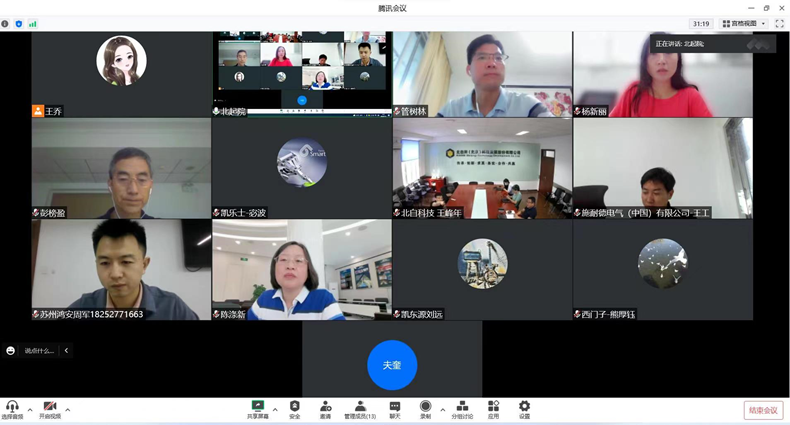Click the 说点什么 (Say something) input box
The width and height of the screenshot is (790, 425).
tap(41, 351)
